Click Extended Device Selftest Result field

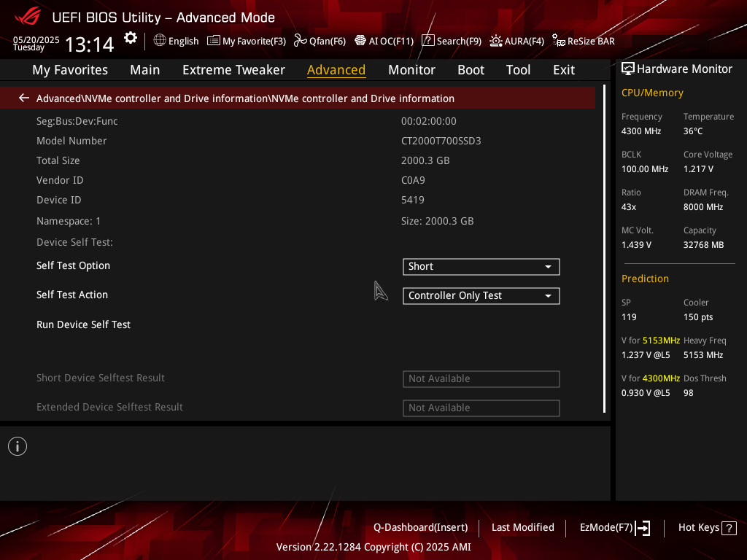pos(481,408)
